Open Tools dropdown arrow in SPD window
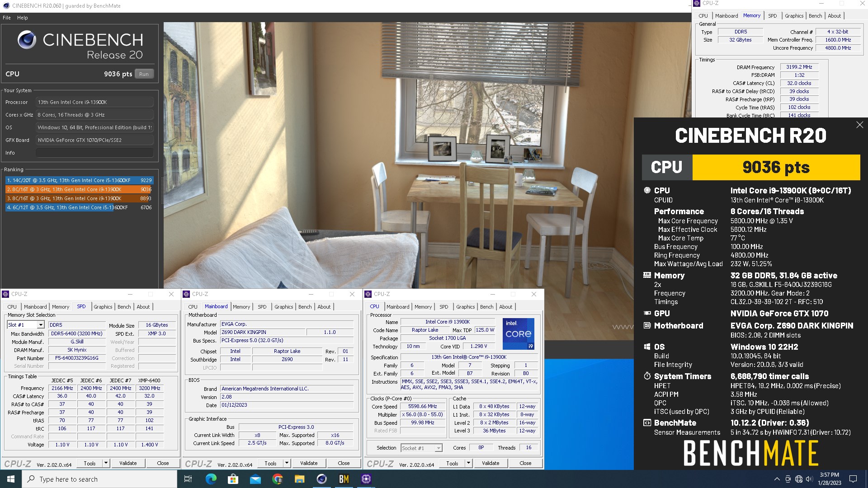 coord(106,463)
